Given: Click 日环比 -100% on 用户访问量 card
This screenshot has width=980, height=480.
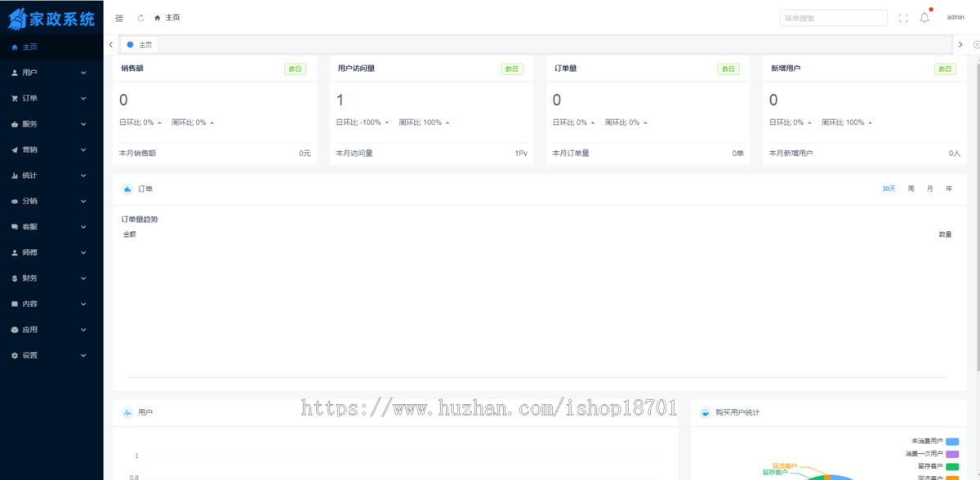Looking at the screenshot, I should 359,122.
